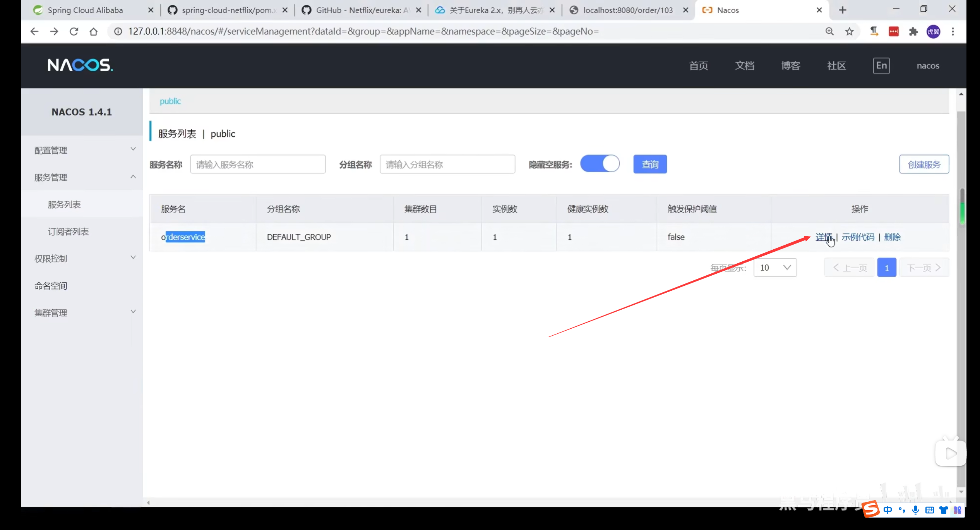
Task: Bookmark page with the star icon
Action: [849, 31]
